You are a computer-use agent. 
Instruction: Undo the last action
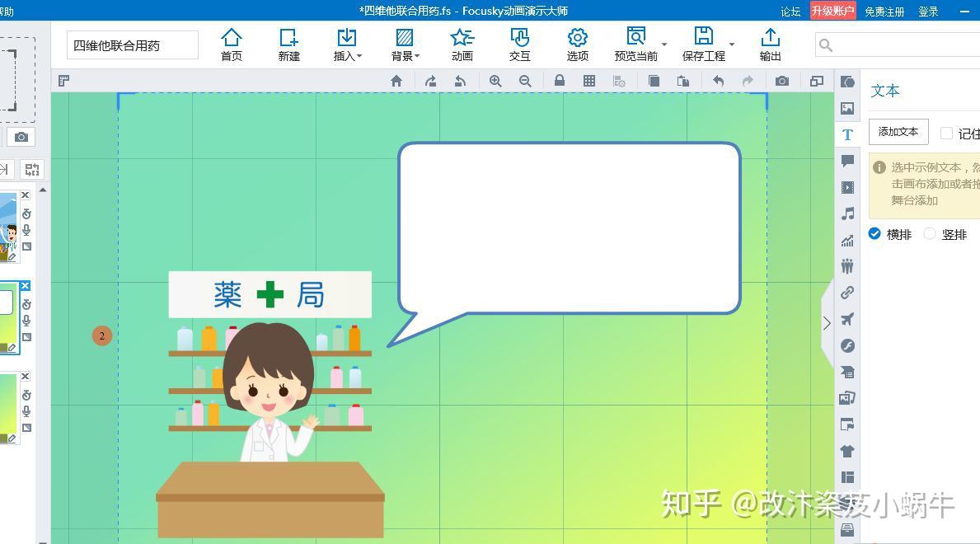click(718, 81)
